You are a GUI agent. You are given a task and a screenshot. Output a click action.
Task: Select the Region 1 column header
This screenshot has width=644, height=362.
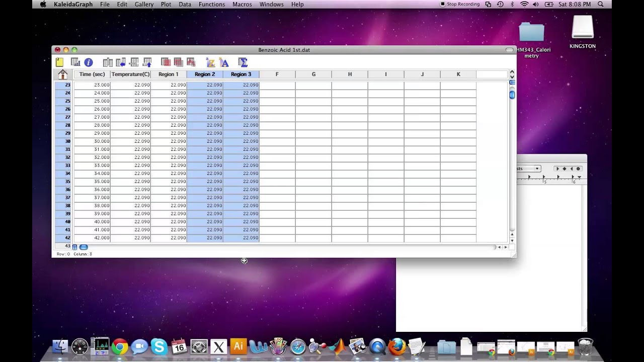169,74
